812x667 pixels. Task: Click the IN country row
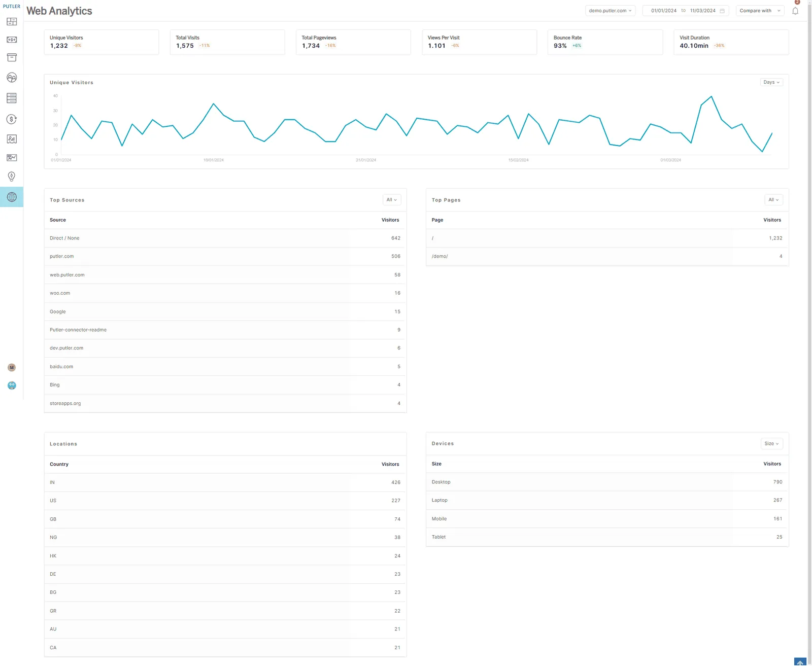225,483
